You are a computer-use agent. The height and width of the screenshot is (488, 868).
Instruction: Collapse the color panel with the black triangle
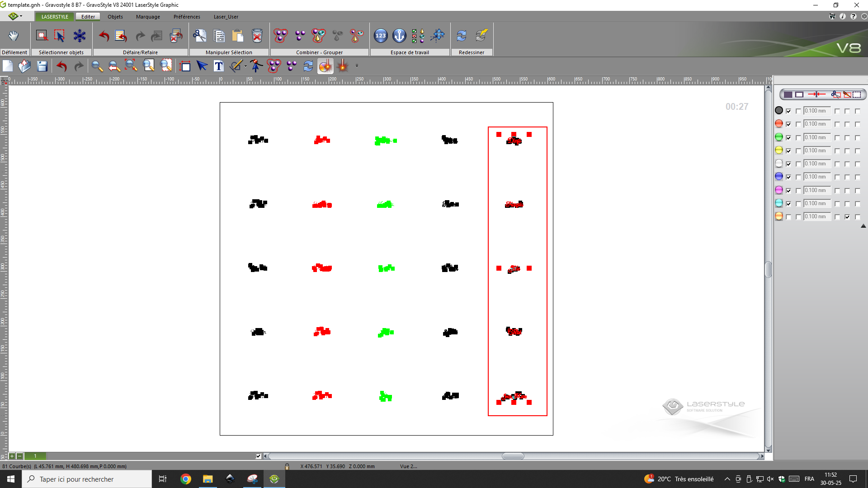click(863, 226)
